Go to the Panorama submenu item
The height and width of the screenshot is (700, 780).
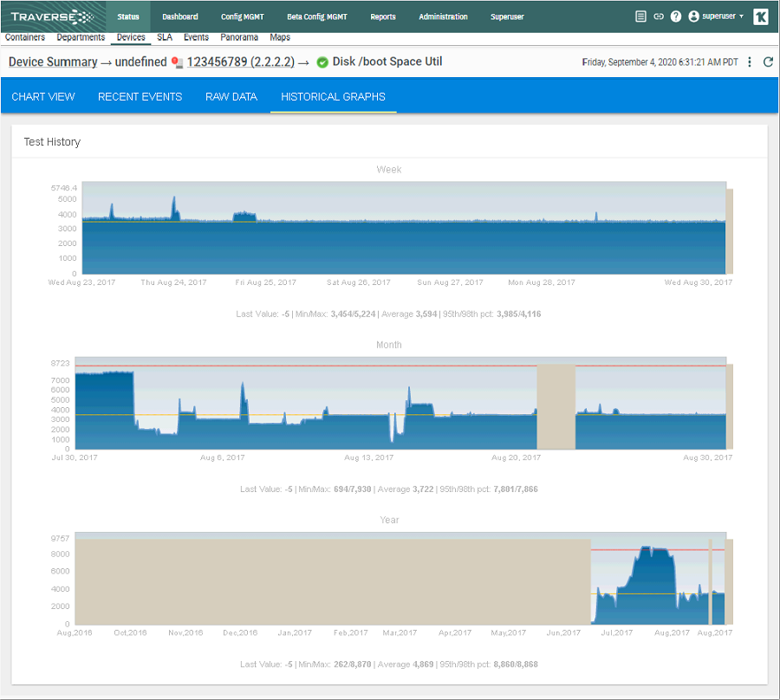[x=239, y=37]
